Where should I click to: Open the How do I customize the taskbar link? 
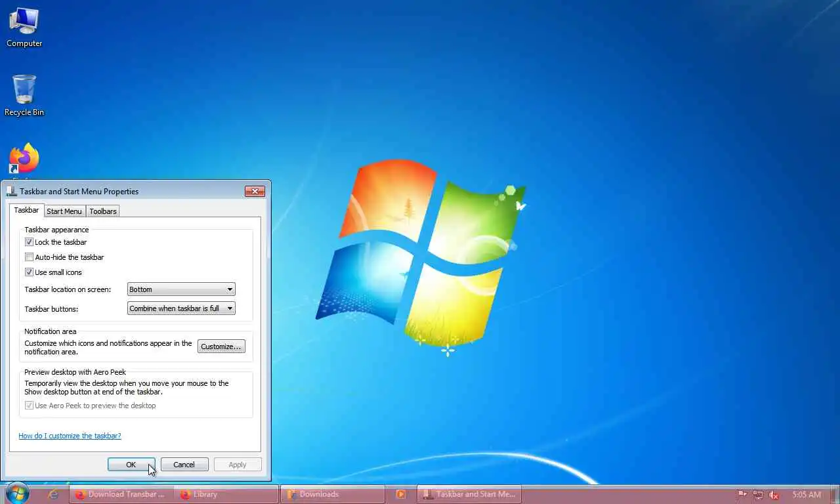pyautogui.click(x=70, y=436)
